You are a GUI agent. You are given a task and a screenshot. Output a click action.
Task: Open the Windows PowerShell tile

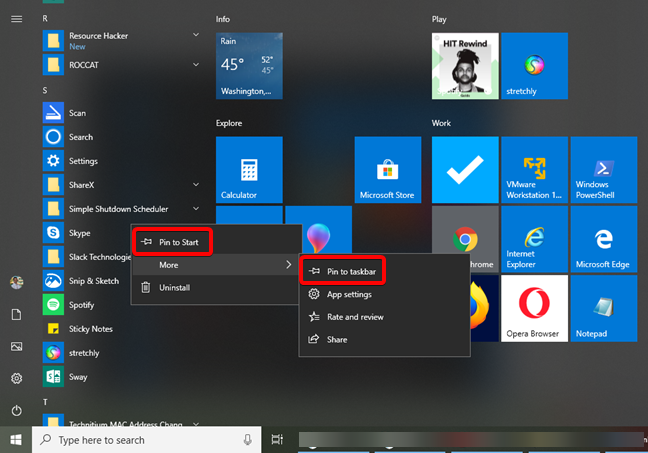604,170
